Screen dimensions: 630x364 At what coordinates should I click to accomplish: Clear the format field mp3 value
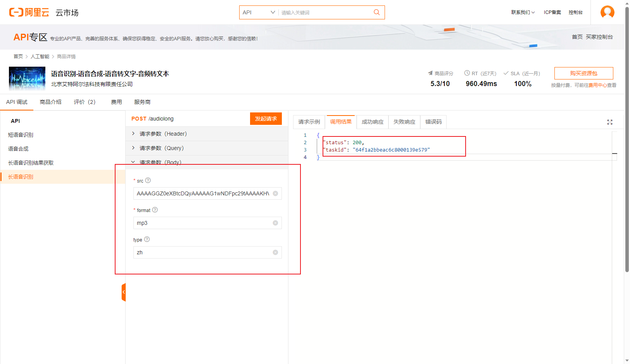pyautogui.click(x=275, y=223)
